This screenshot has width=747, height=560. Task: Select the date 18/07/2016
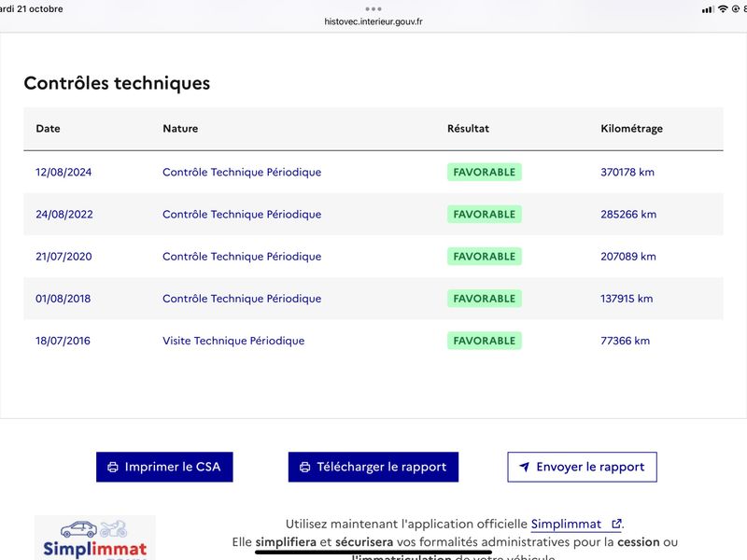tap(63, 341)
